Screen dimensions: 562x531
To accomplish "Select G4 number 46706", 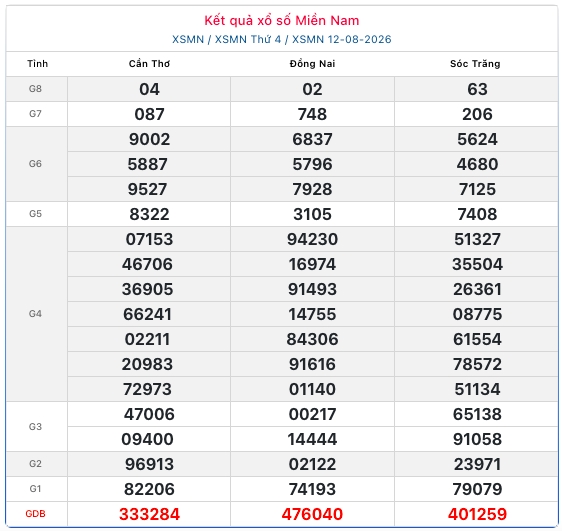I will click(147, 264).
